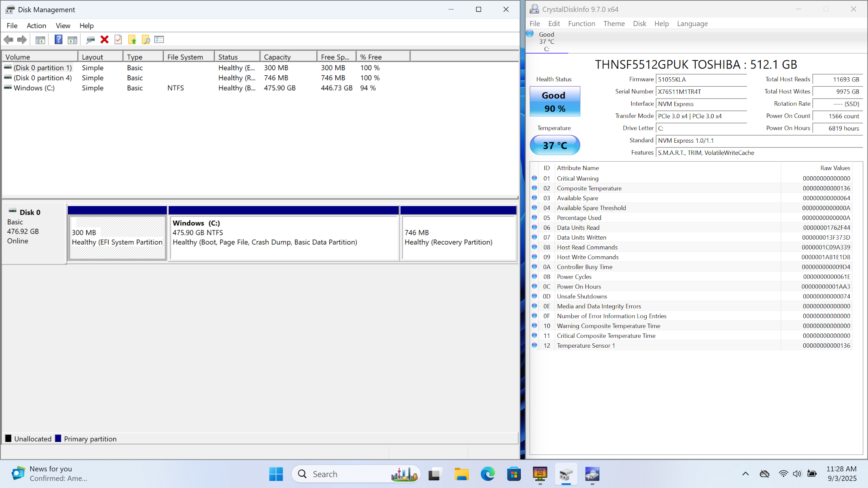Click the taskbar Search box
The width and height of the screenshot is (868, 488).
coord(356,474)
